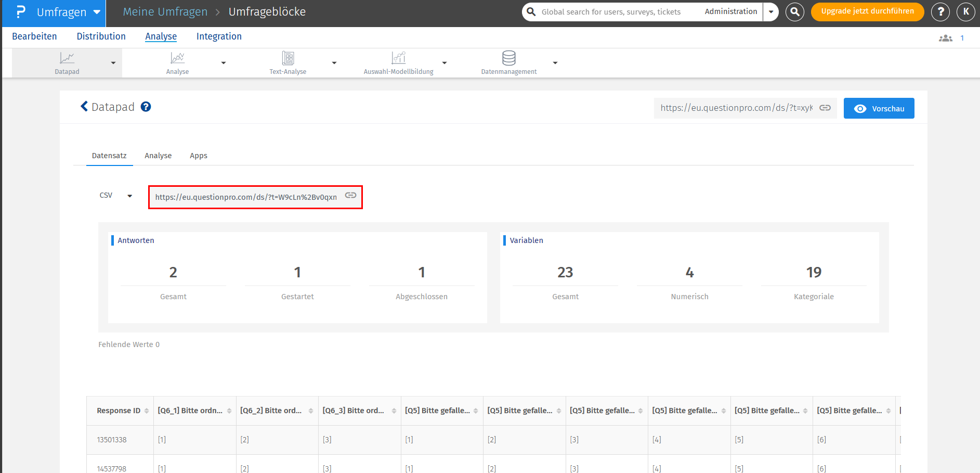The height and width of the screenshot is (473, 980).
Task: Go to Meine Umfragen breadcrumb
Action: coord(165,12)
